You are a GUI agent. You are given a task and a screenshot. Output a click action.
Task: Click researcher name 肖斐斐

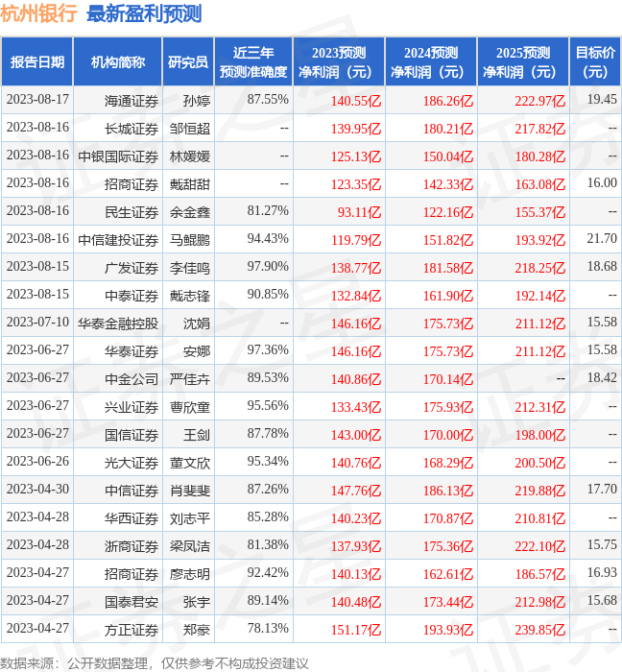pyautogui.click(x=190, y=491)
